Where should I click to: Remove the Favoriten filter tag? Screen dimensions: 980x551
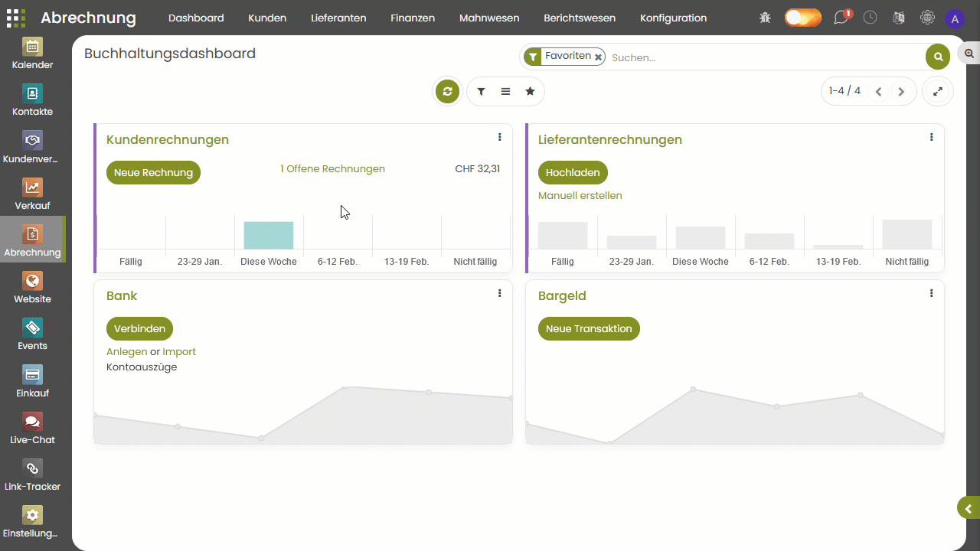tap(598, 57)
